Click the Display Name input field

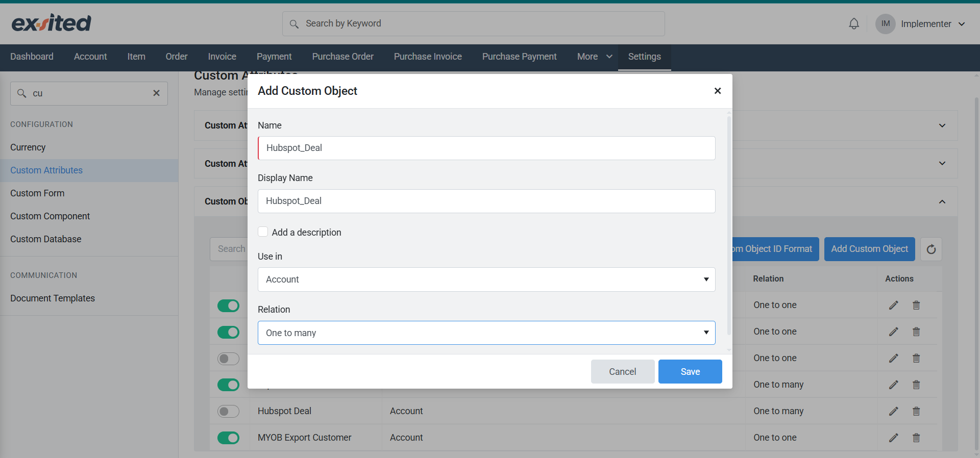click(486, 201)
